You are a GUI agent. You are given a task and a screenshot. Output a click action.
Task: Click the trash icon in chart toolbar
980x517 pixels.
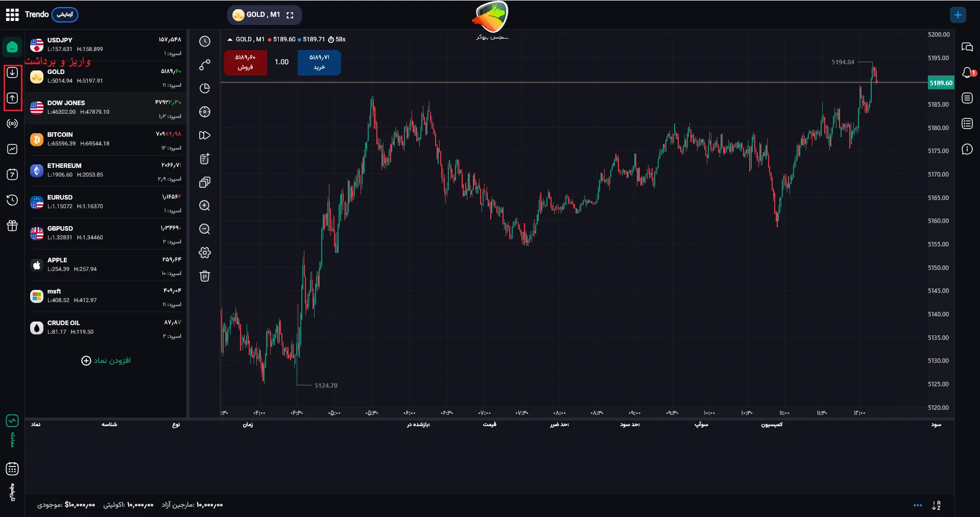(x=205, y=276)
